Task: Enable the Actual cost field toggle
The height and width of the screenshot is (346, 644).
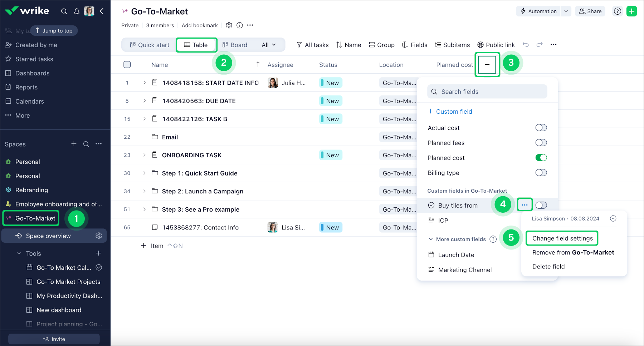Action: 541,128
